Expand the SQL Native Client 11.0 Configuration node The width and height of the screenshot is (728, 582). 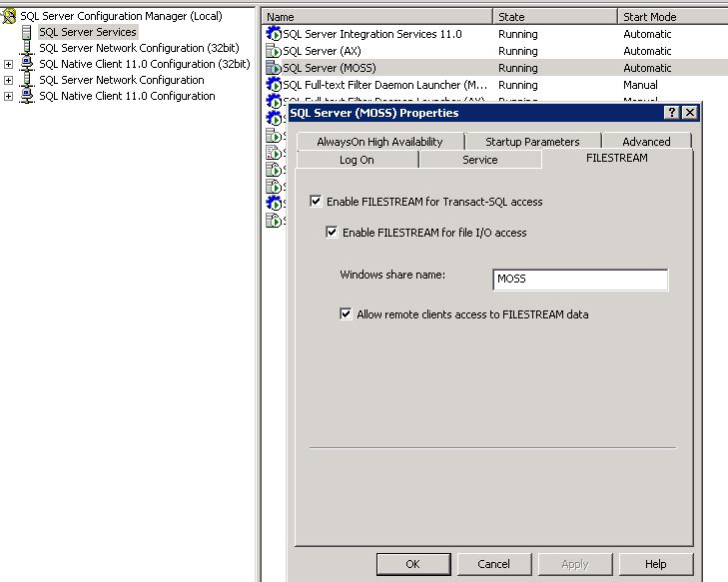coord(8,96)
